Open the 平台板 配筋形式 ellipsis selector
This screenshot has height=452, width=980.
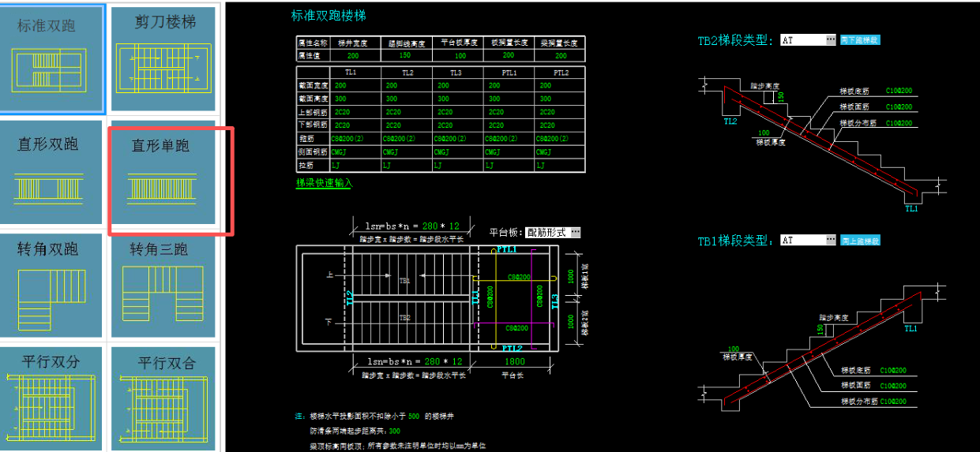(576, 232)
